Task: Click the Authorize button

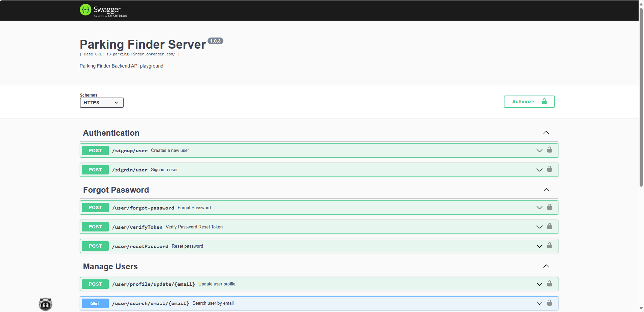Action: click(529, 102)
